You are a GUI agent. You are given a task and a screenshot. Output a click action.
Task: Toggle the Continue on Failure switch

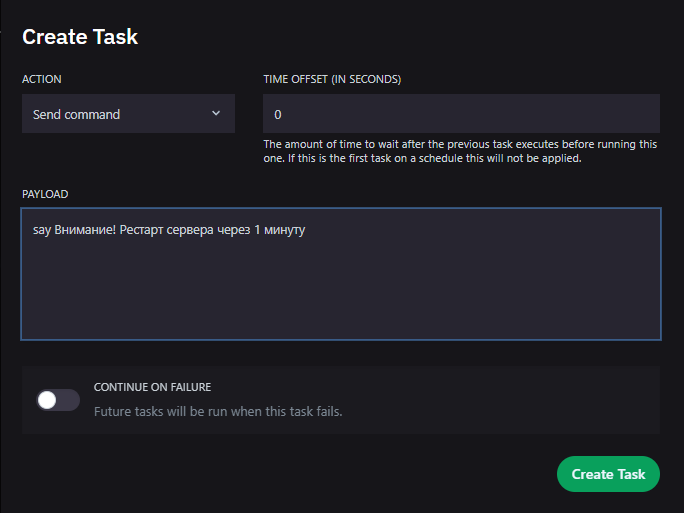(x=58, y=400)
